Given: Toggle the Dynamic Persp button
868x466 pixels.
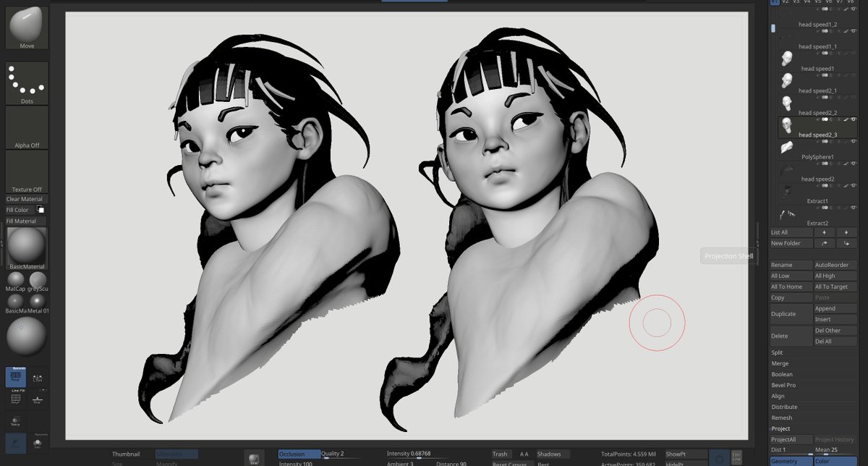Looking at the screenshot, I should point(16,377).
